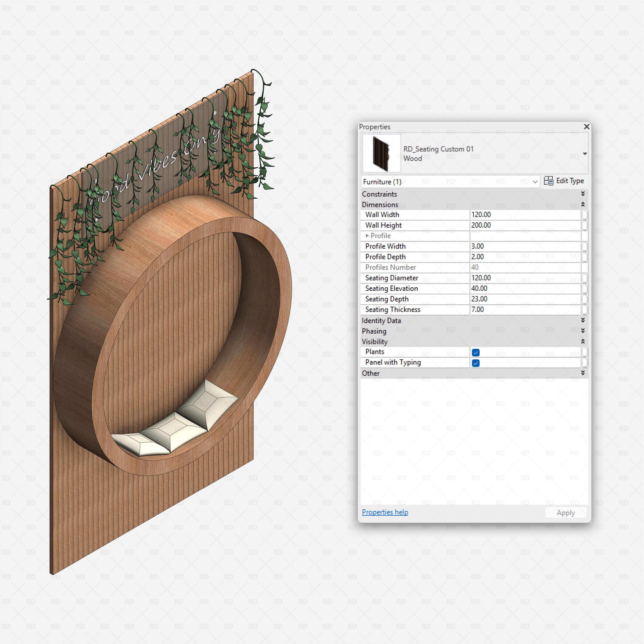Click associate parameter button for Seating Thickness
The width and height of the screenshot is (644, 644).
pos(584,310)
